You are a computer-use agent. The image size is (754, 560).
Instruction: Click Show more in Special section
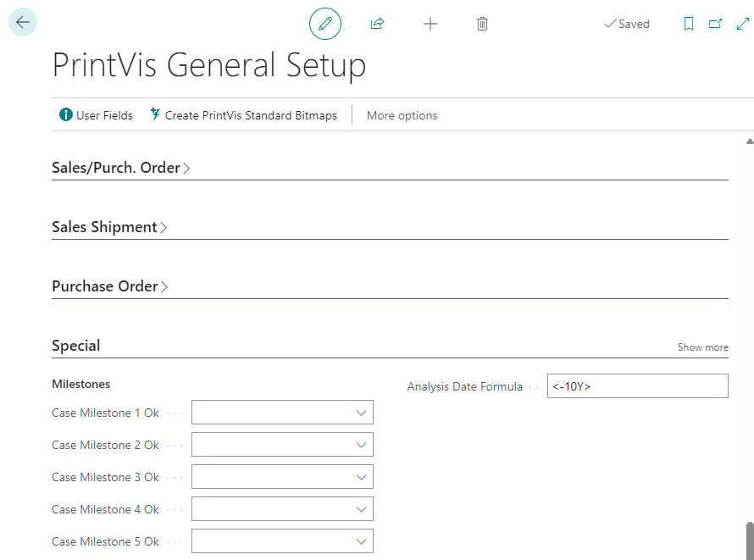[x=702, y=347]
